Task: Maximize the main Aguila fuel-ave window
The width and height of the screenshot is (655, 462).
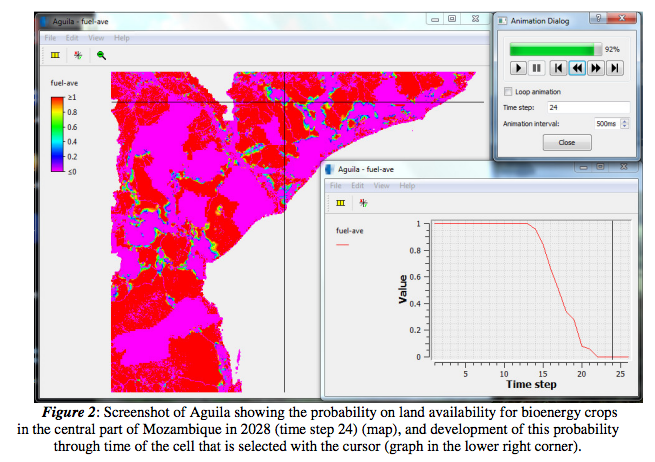Action: [452, 19]
